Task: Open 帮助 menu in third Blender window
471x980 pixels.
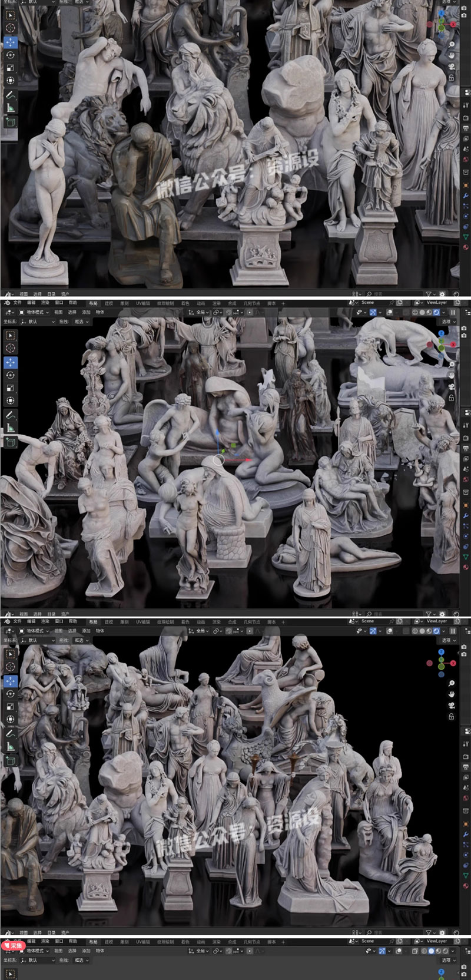Action: [x=73, y=621]
